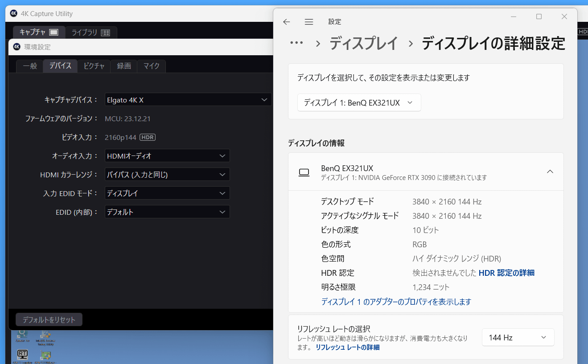This screenshot has width=588, height=364.
Task: Click the HDR badge beside 2160p144
Action: (148, 137)
